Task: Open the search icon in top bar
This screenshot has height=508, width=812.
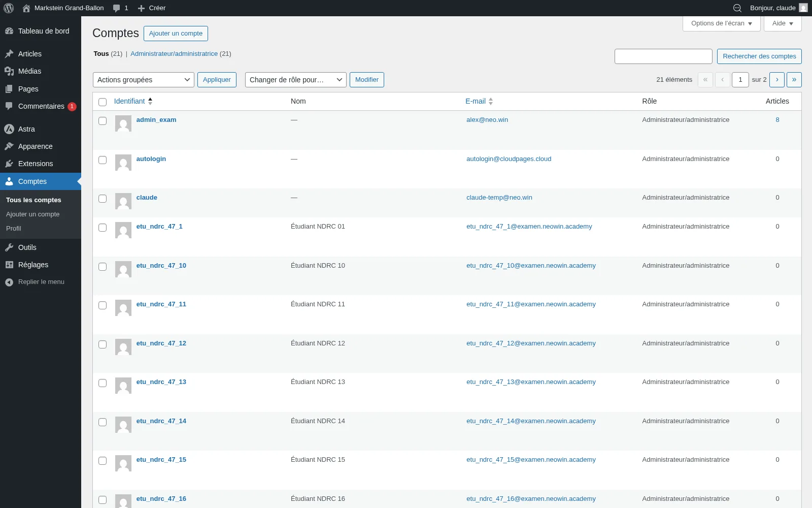Action: pyautogui.click(x=737, y=8)
